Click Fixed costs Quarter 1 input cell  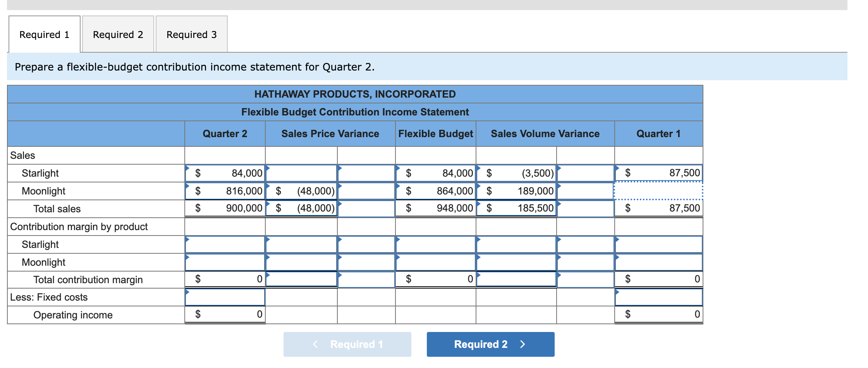[659, 297]
